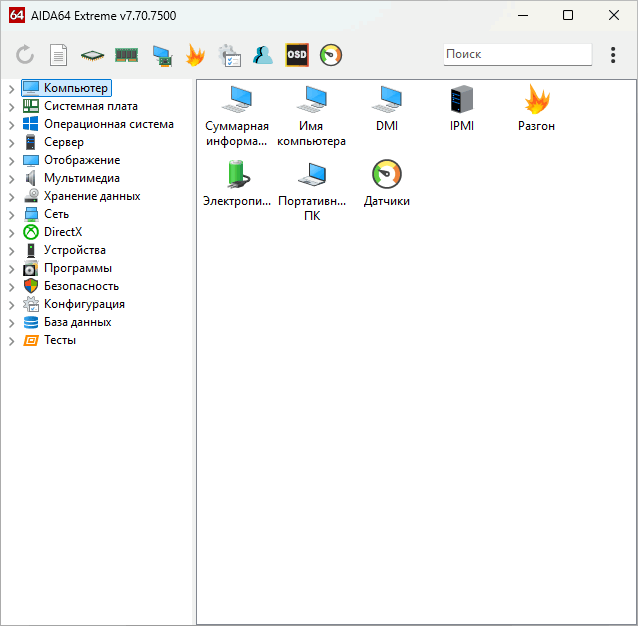
Task: Click the user silhouette toolbar icon
Action: (263, 55)
